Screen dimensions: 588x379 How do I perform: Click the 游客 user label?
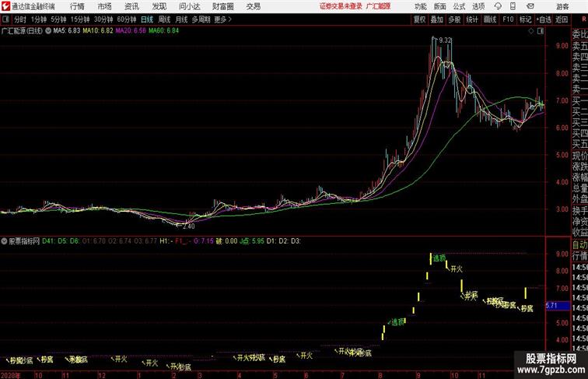click(562, 6)
